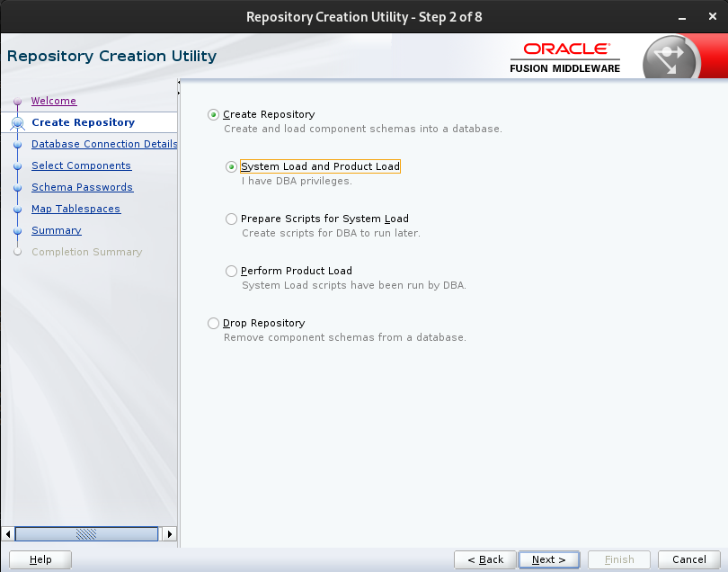Select the Create Repository radio button
This screenshot has width=728, height=572.
click(x=213, y=114)
